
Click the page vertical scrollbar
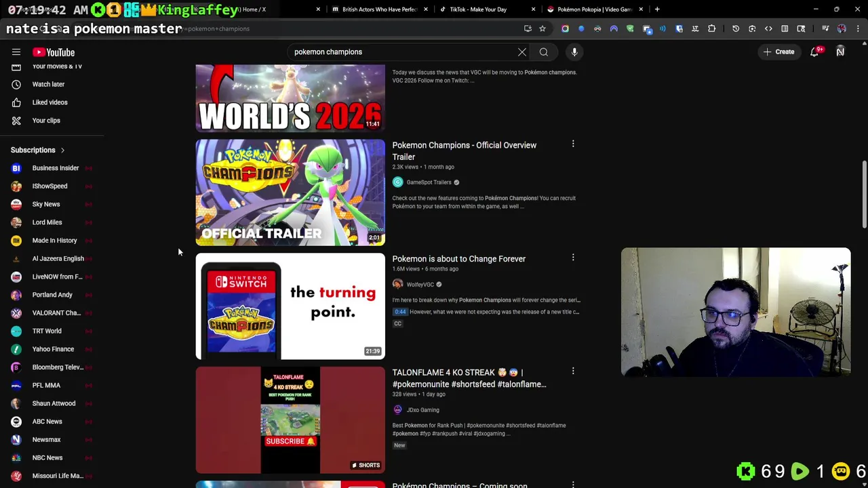pyautogui.click(x=864, y=195)
